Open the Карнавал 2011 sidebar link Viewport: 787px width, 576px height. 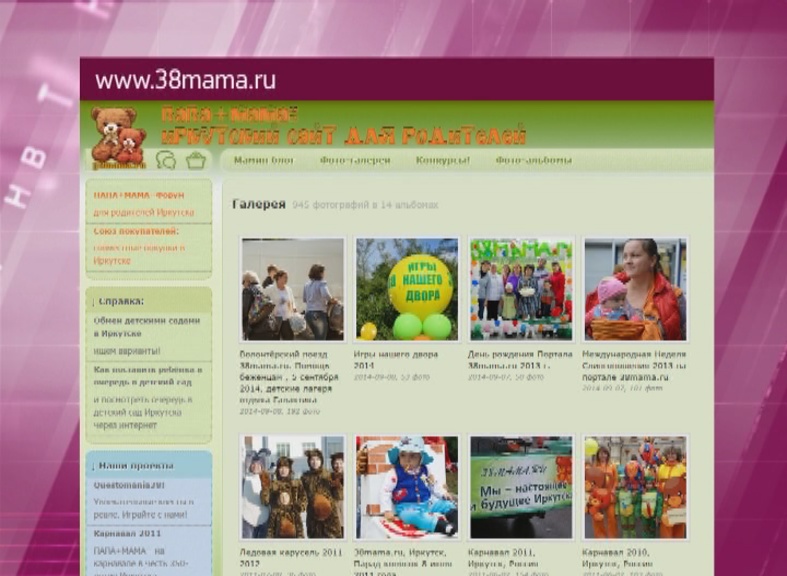click(x=127, y=533)
